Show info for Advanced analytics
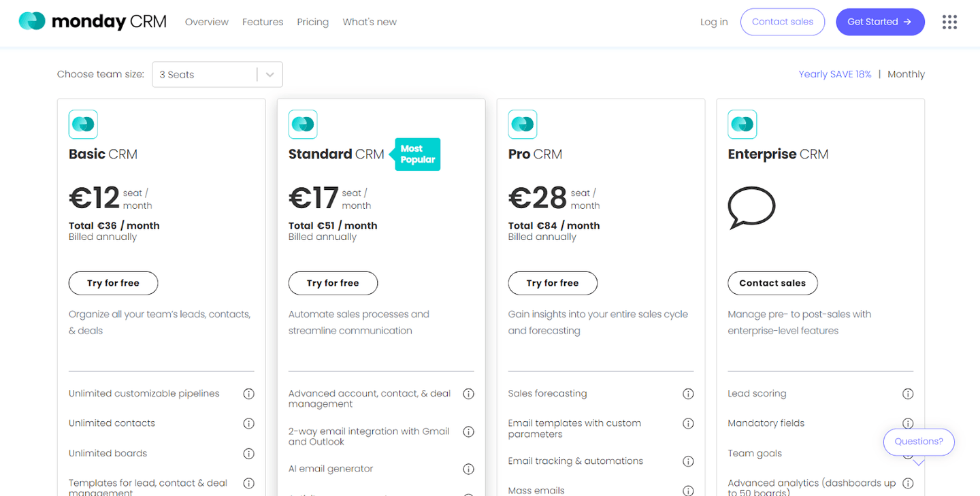Screen dimensions: 980x496 908,483
